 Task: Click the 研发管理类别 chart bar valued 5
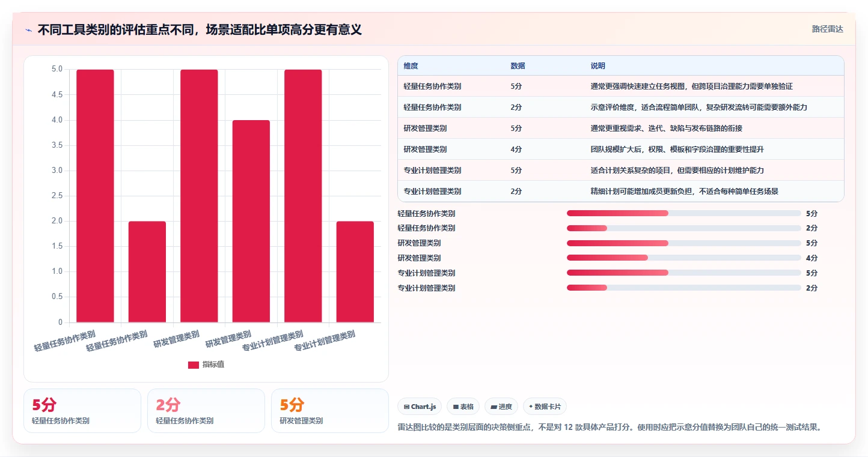(199, 196)
